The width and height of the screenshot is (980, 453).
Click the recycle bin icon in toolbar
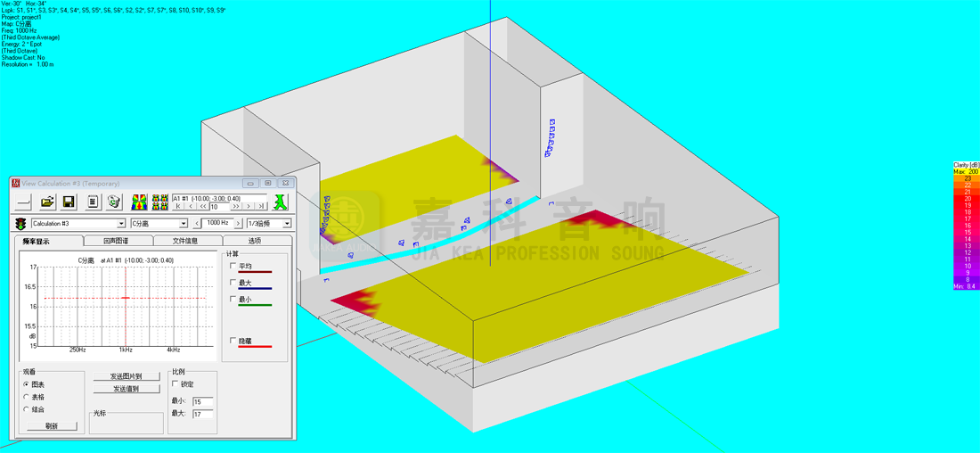(114, 202)
